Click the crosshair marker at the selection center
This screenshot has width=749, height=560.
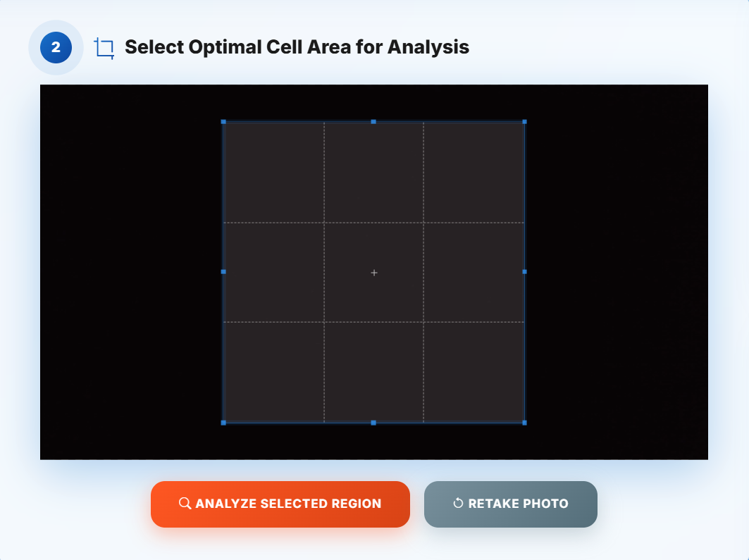[x=373, y=273]
